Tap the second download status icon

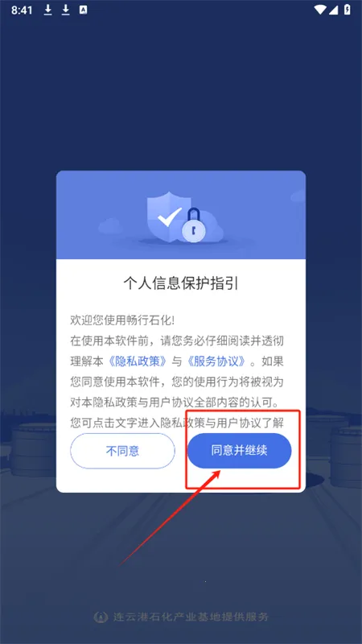click(66, 10)
